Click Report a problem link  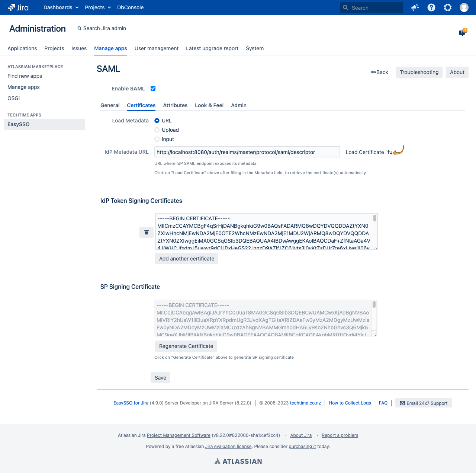(340, 435)
